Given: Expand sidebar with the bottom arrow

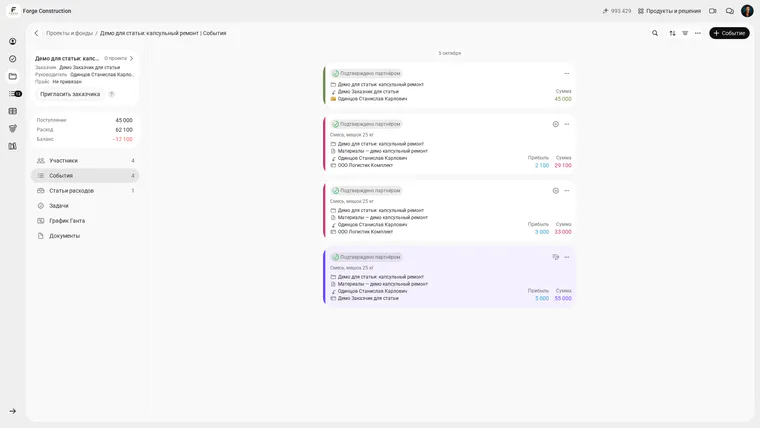Looking at the screenshot, I should point(13,411).
